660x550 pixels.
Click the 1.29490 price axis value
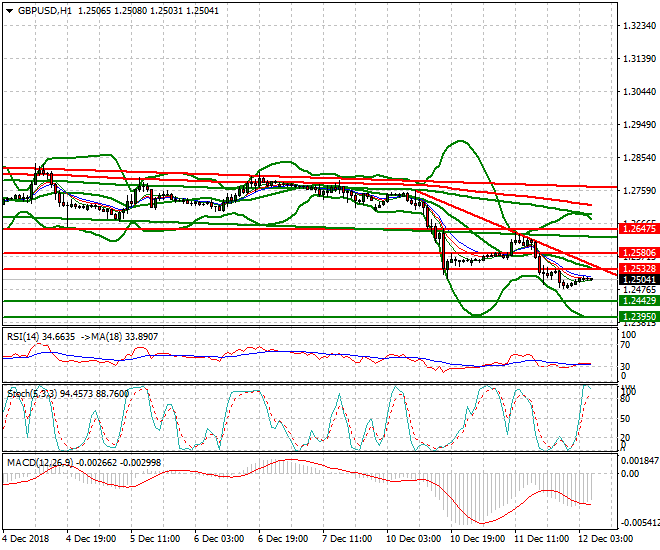(637, 125)
